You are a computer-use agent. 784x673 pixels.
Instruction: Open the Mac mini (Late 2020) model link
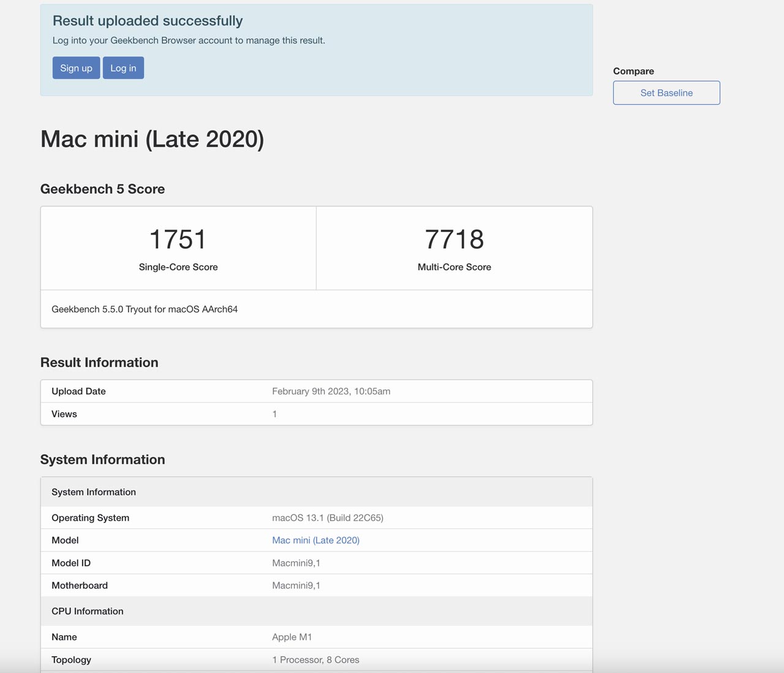tap(315, 540)
